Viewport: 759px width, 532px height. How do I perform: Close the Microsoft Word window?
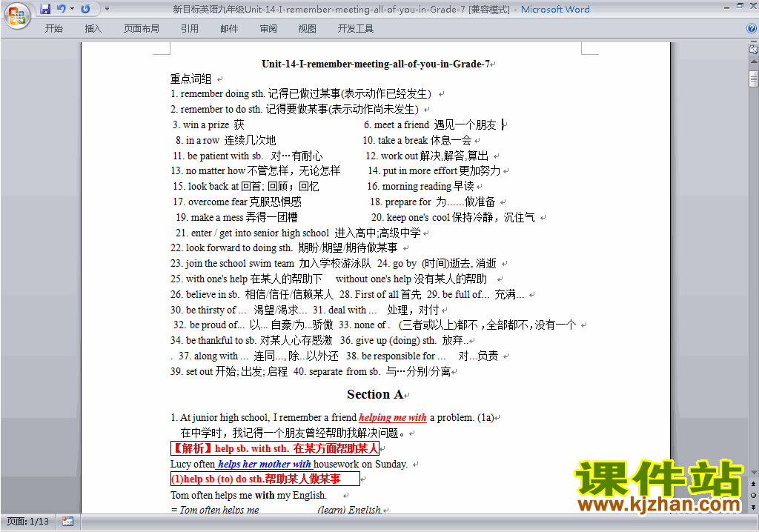(753, 6)
